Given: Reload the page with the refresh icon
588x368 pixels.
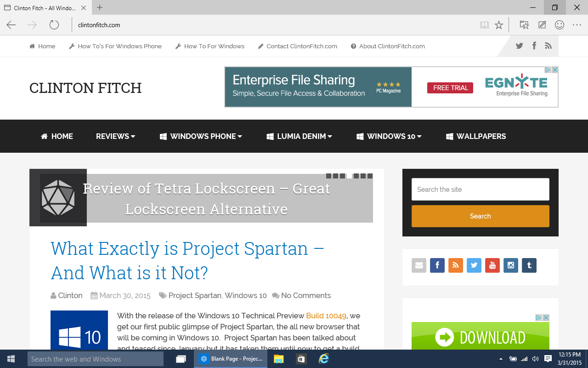Looking at the screenshot, I should pos(54,25).
